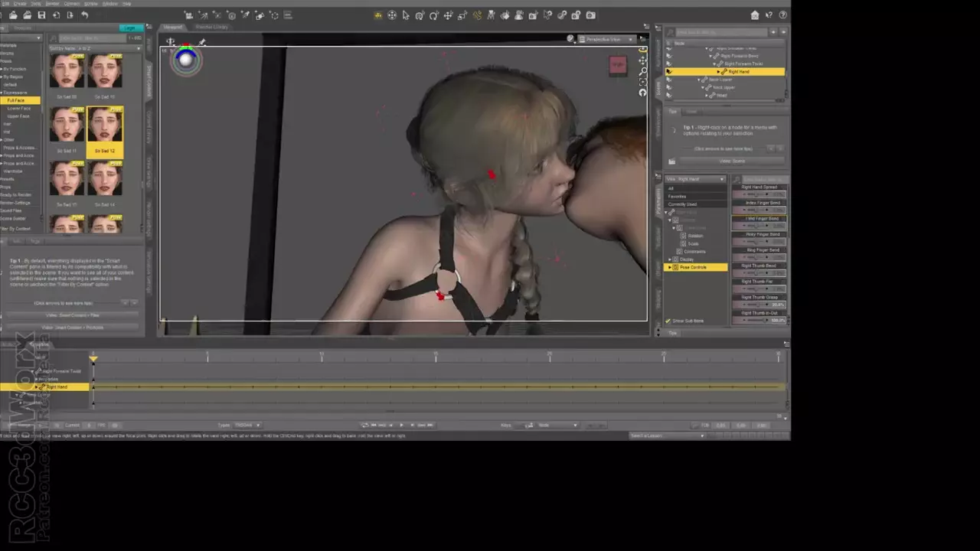Click the Save file icon in toolbar
The image size is (980, 551).
41,15
